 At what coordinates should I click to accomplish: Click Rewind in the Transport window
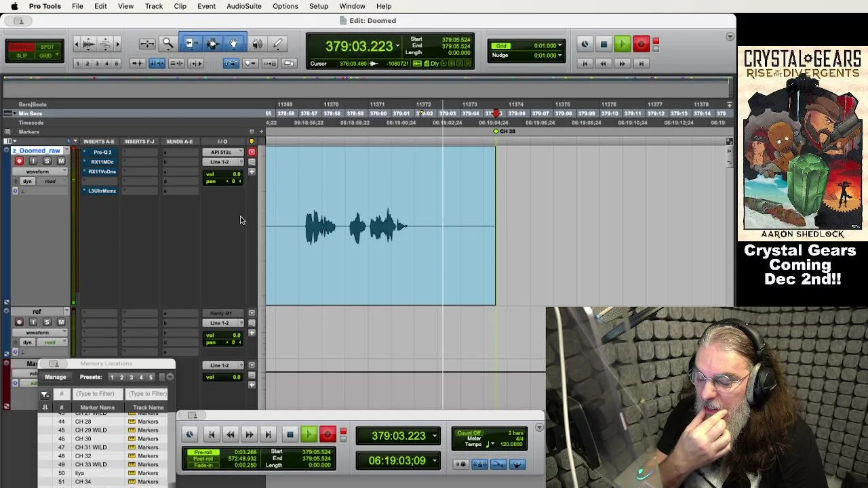tap(230, 435)
